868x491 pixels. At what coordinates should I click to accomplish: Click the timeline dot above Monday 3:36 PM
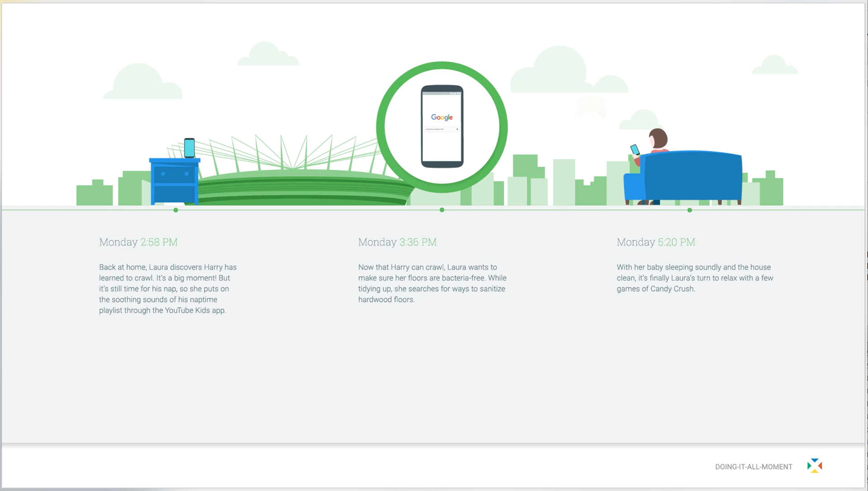point(442,210)
